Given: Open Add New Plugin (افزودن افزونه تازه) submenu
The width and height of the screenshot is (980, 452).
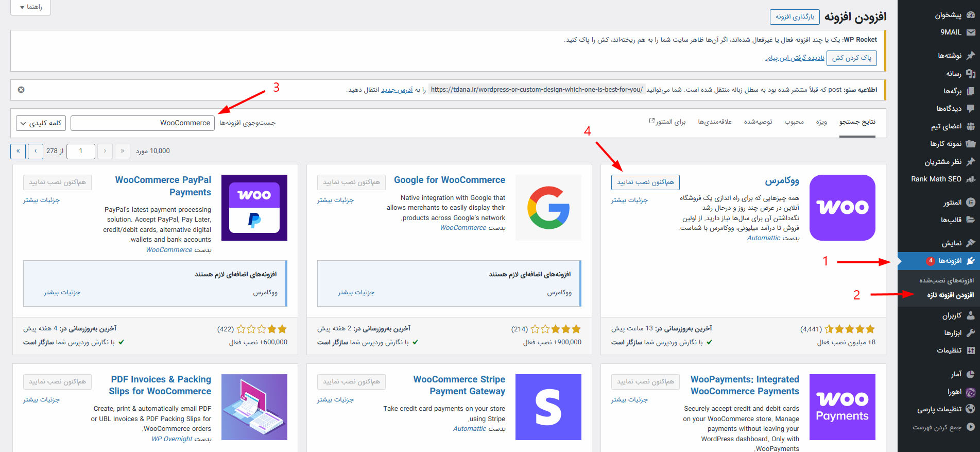Looking at the screenshot, I should point(951,295).
